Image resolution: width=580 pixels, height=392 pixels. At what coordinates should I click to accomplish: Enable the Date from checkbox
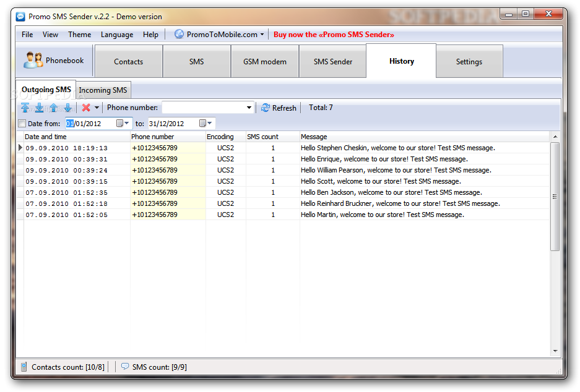[x=22, y=124]
